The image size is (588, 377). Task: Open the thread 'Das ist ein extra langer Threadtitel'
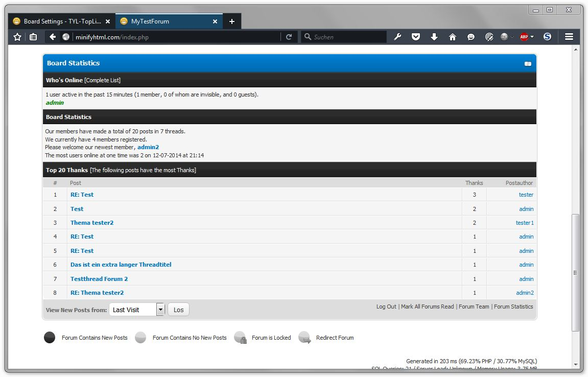pos(121,265)
